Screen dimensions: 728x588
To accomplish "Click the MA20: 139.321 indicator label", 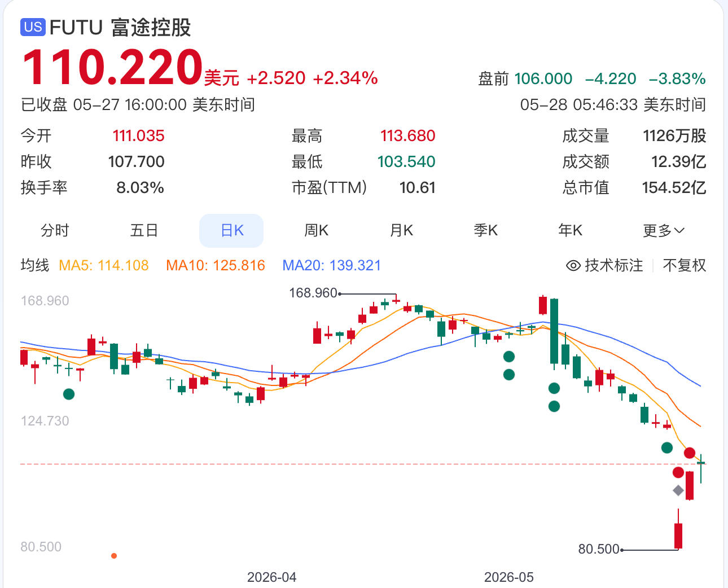I will pyautogui.click(x=332, y=265).
